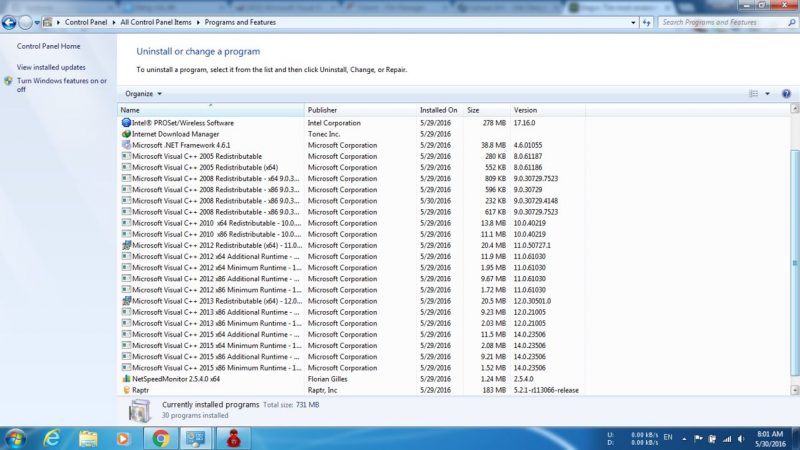The height and width of the screenshot is (450, 800).
Task: Select Visual C++ 2010 x86 Redistributable row
Action: 352,234
